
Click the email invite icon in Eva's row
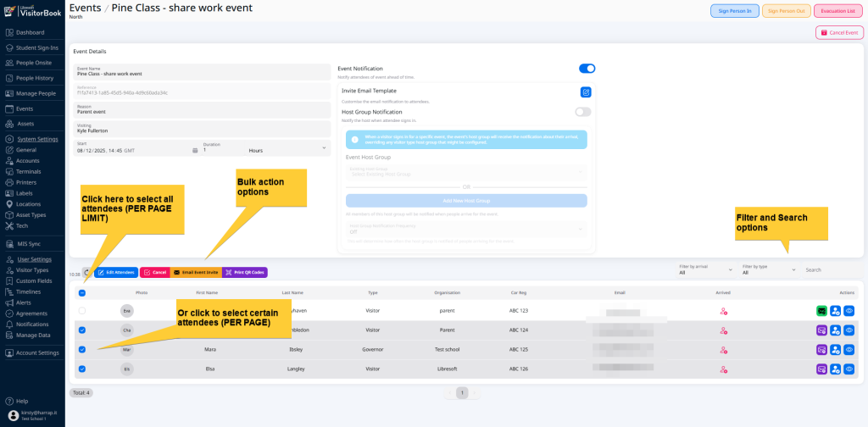821,311
